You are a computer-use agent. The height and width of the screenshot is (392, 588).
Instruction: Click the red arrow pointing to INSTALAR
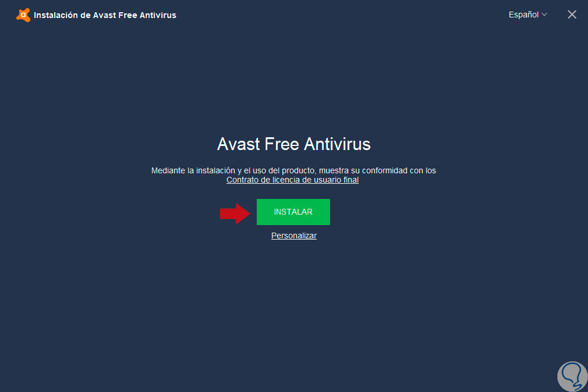(x=235, y=213)
